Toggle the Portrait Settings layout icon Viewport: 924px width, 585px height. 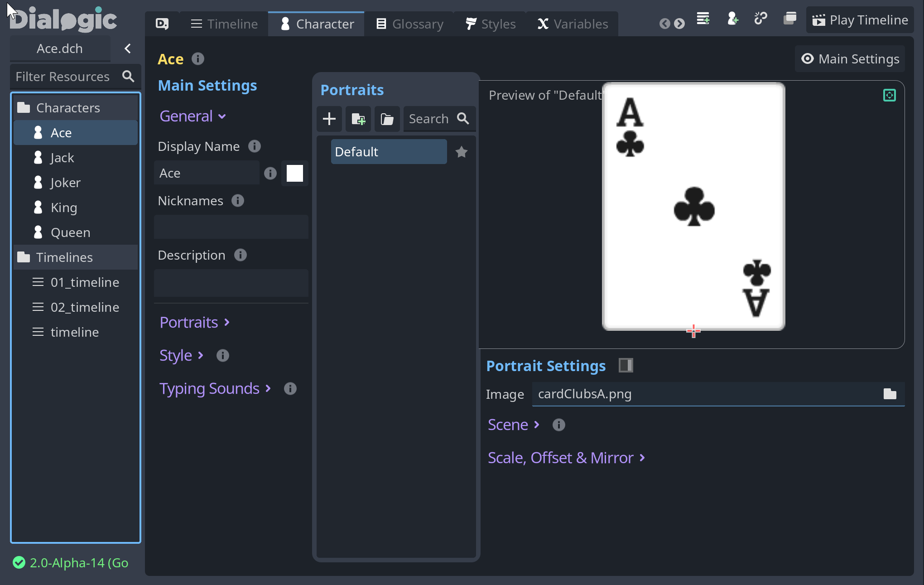pyautogui.click(x=626, y=365)
